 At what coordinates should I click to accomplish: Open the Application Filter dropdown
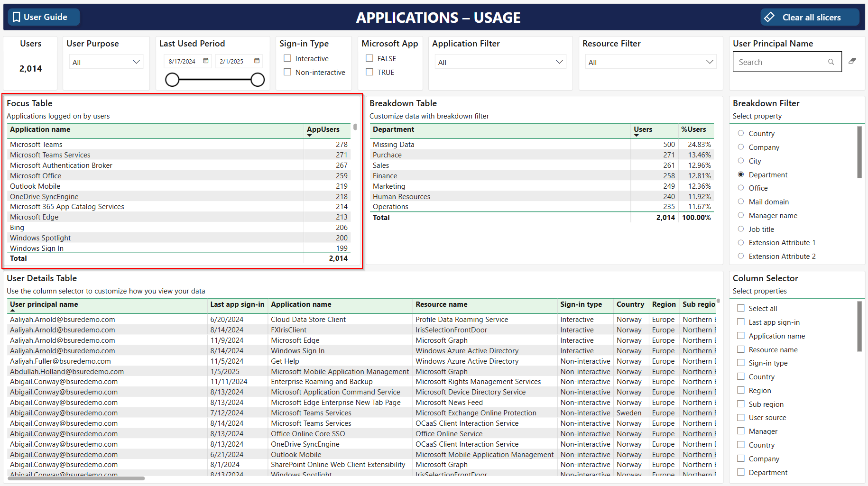pos(500,62)
